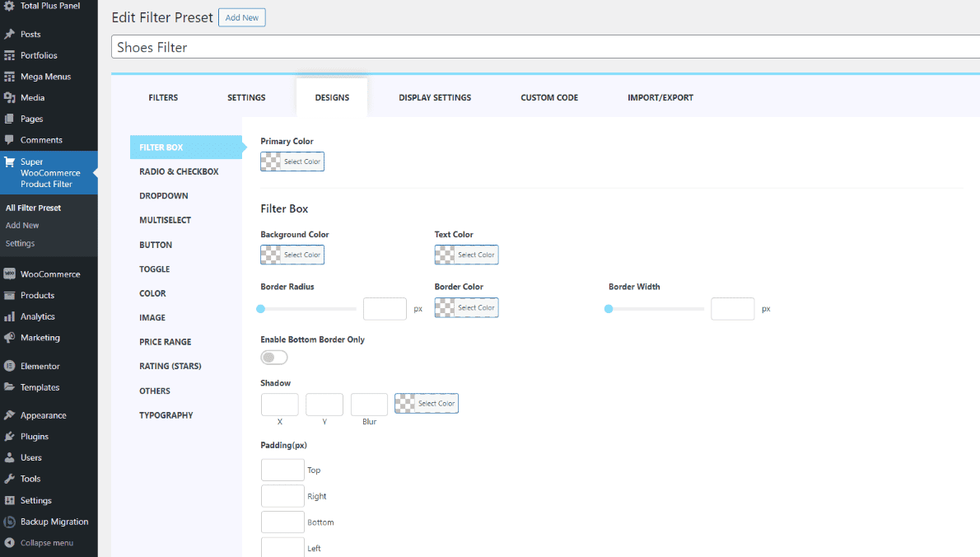Click the Collapse menu arrow icon
This screenshot has width=980, height=557.
(x=9, y=543)
